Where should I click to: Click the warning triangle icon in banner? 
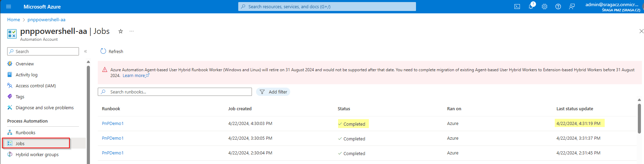[105, 70]
